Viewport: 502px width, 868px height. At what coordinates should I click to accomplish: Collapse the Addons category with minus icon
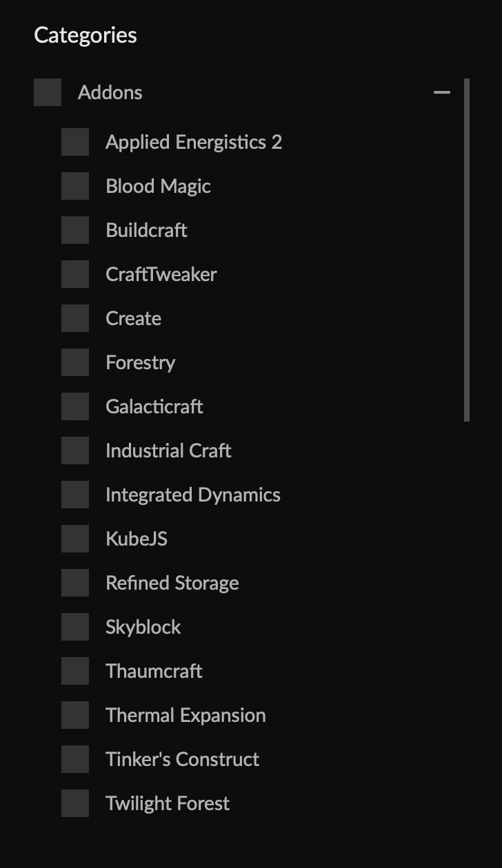tap(441, 92)
